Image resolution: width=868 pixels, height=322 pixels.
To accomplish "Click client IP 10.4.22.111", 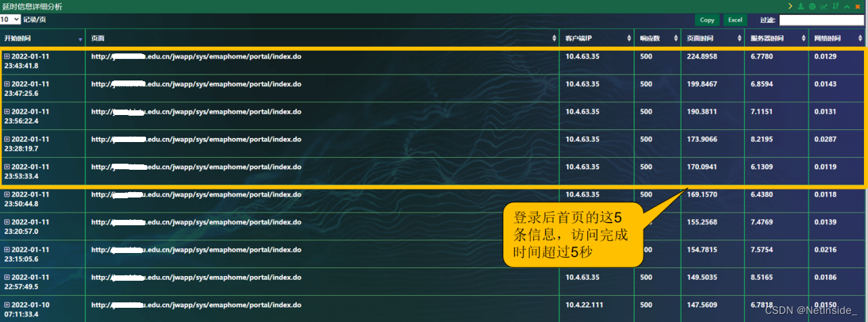I will (x=585, y=305).
